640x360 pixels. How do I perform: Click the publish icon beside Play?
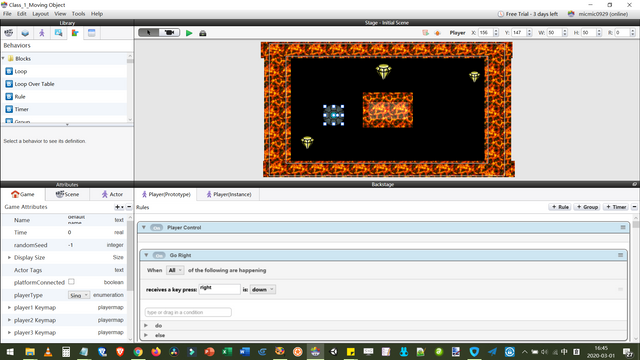pos(203,33)
